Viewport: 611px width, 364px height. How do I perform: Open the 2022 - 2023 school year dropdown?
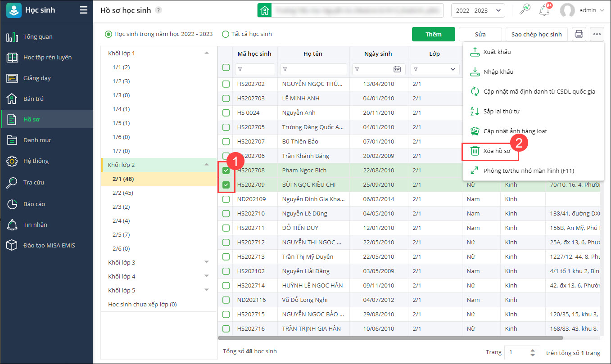click(x=478, y=10)
